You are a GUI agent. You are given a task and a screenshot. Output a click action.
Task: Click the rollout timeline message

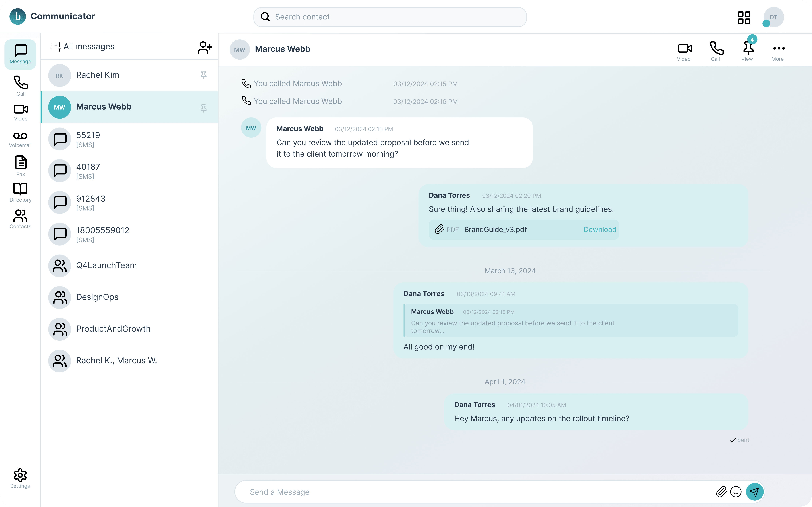pos(596,412)
